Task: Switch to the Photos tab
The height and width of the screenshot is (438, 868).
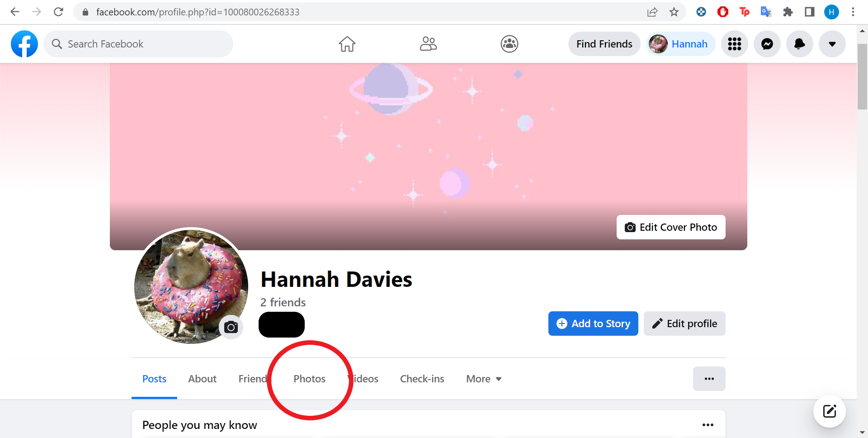Action: click(310, 379)
